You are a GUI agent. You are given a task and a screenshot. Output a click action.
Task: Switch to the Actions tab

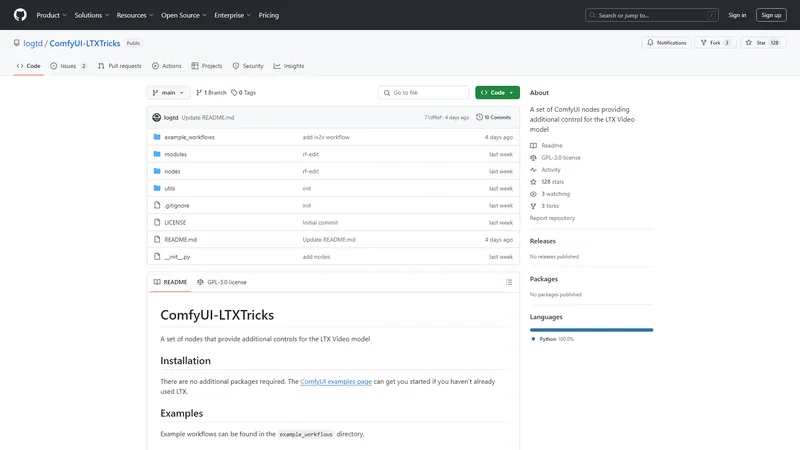167,66
